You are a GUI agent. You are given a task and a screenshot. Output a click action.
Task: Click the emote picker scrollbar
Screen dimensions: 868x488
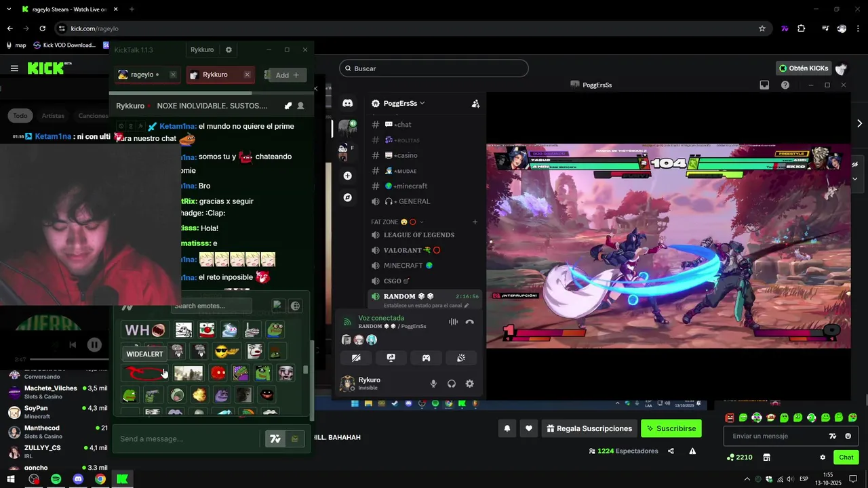(x=307, y=370)
